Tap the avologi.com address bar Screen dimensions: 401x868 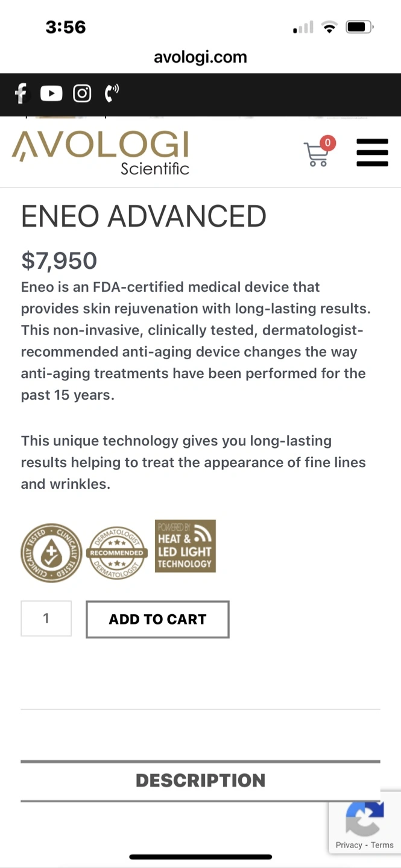(x=200, y=57)
